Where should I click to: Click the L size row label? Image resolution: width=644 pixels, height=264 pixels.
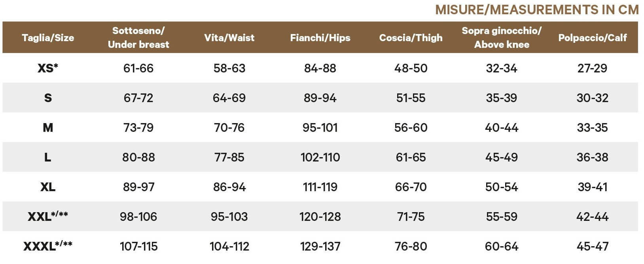[48, 157]
